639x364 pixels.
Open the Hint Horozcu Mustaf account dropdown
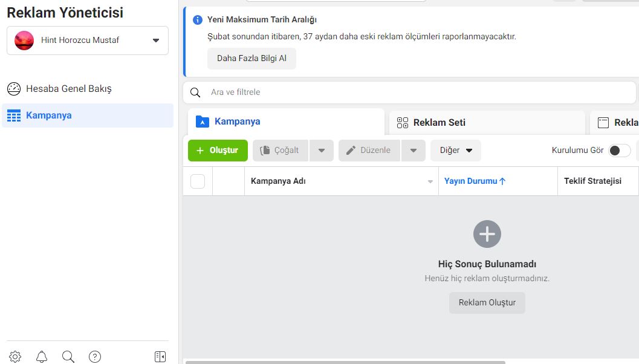pos(88,41)
